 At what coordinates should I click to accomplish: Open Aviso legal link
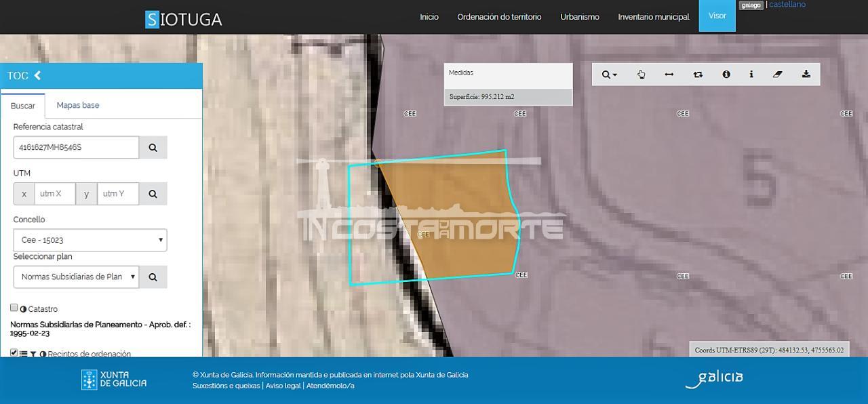283,386
